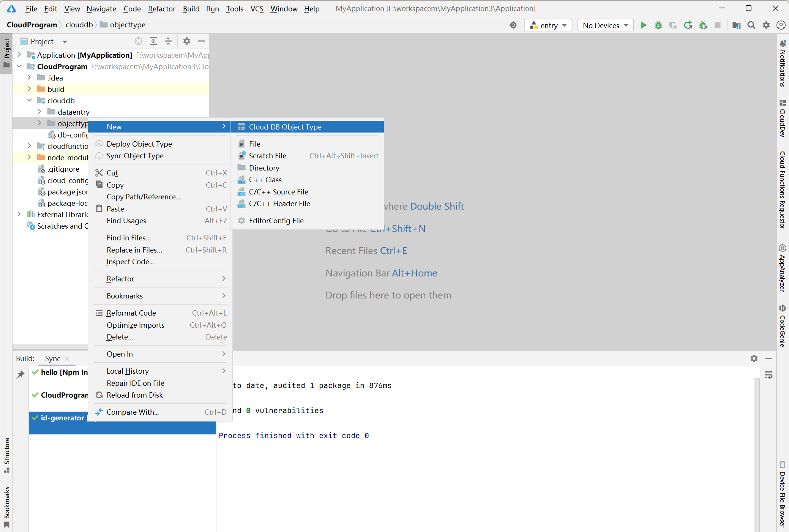Image resolution: width=789 pixels, height=532 pixels.
Task: Click the Search Everywhere magnifier icon
Action: click(751, 25)
